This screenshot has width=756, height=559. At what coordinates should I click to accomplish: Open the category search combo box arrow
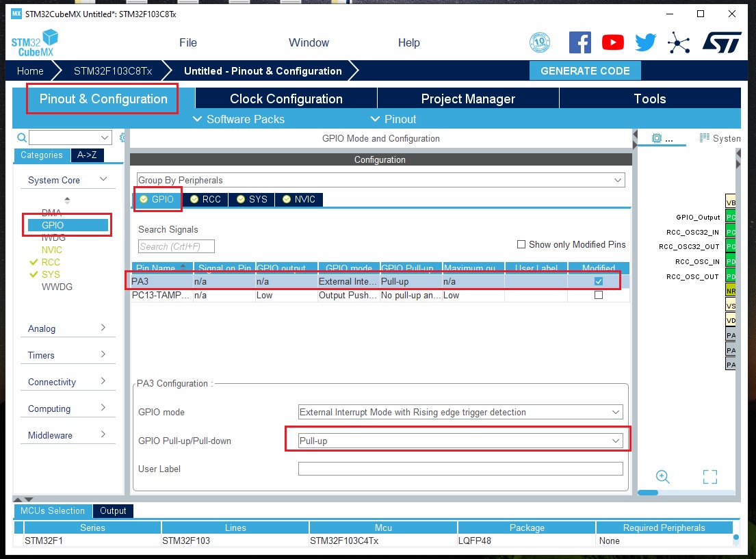105,138
